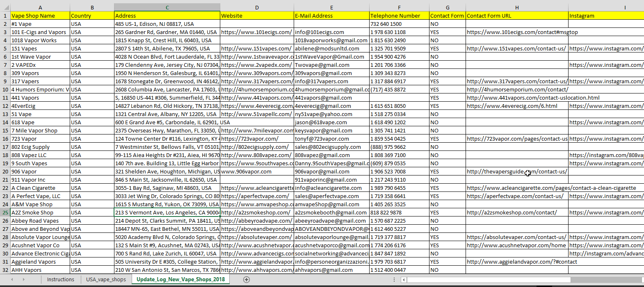Open the thevapersguide contact-us link
The width and height of the screenshot is (644, 287).
coord(516,171)
